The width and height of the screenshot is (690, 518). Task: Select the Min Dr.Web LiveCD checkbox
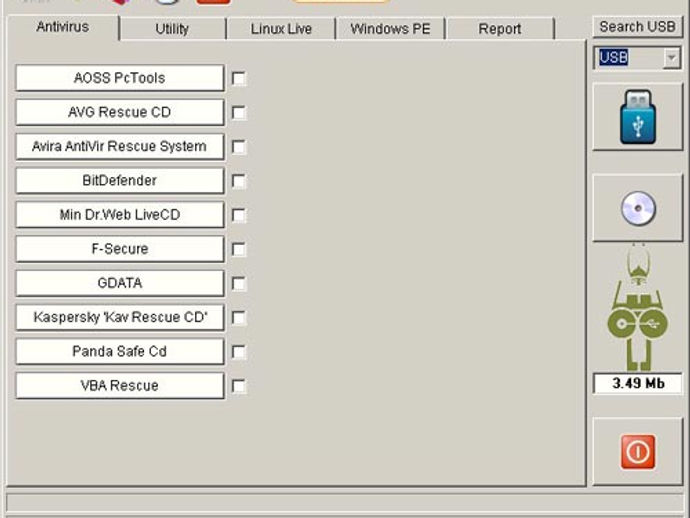point(239,215)
